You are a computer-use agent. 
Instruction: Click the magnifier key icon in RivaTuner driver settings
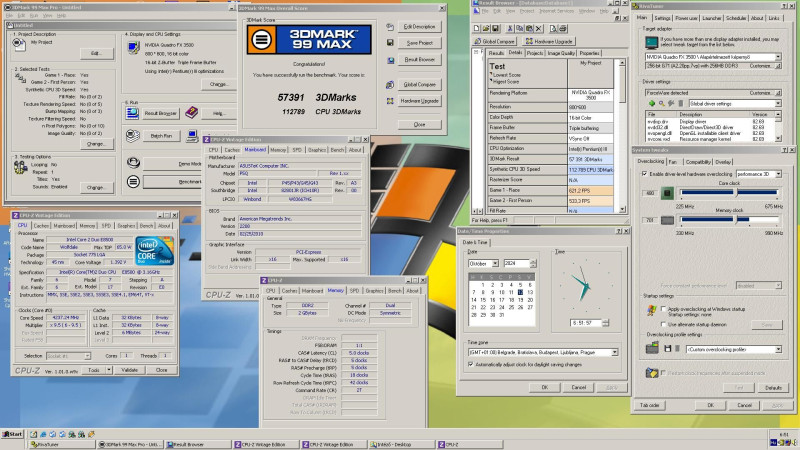pos(661,104)
